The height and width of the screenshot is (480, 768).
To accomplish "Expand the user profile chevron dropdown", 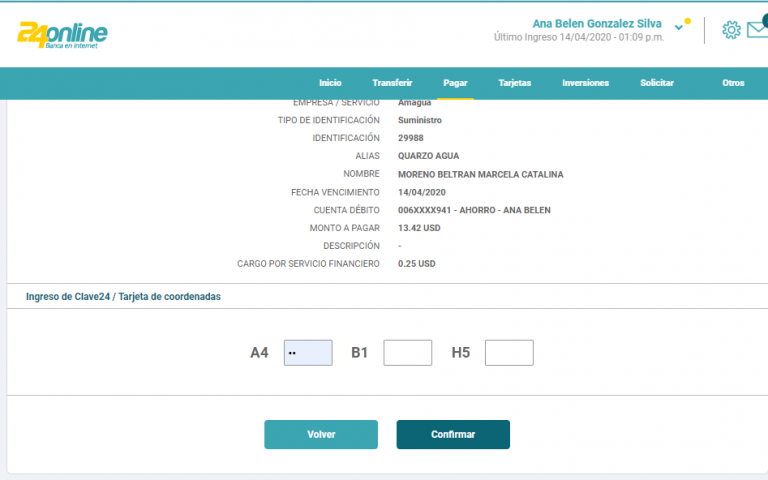I will (680, 27).
